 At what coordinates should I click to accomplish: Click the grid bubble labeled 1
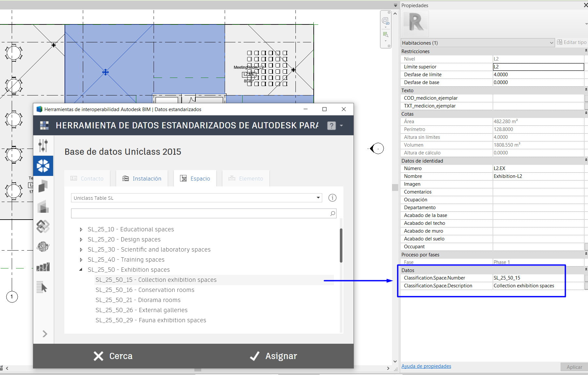point(12,296)
